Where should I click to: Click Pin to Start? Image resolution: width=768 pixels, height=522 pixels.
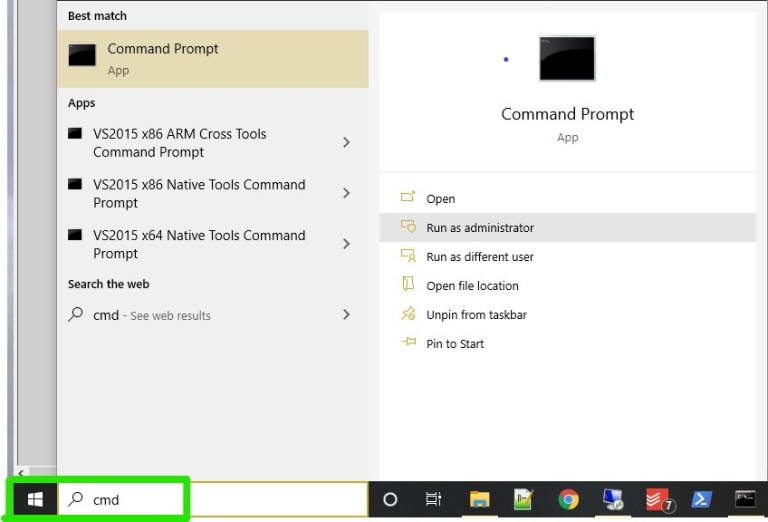pyautogui.click(x=567, y=343)
